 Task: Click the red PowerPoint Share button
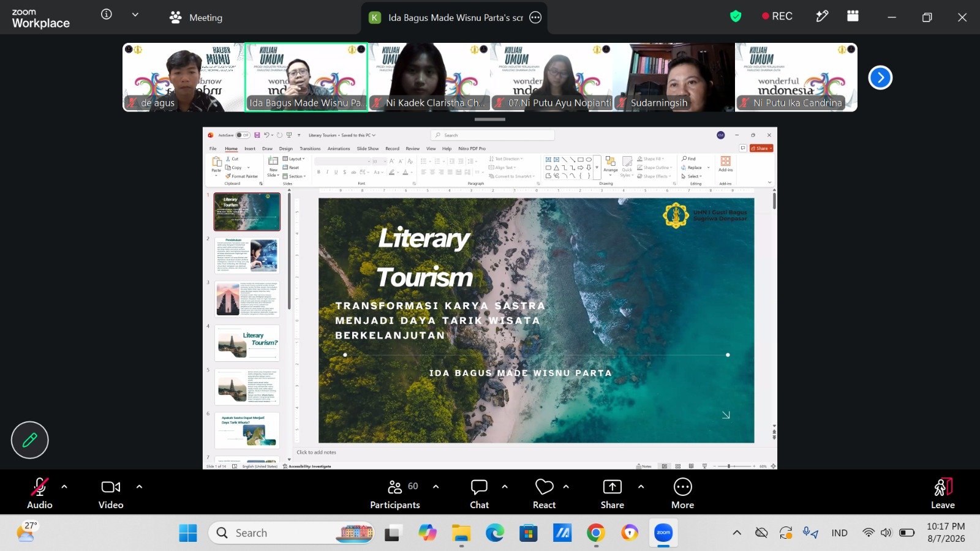point(762,148)
